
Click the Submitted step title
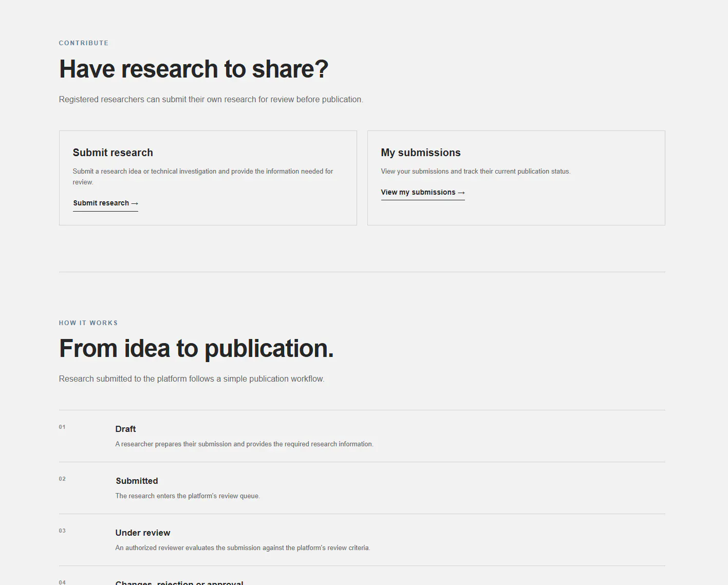click(137, 481)
